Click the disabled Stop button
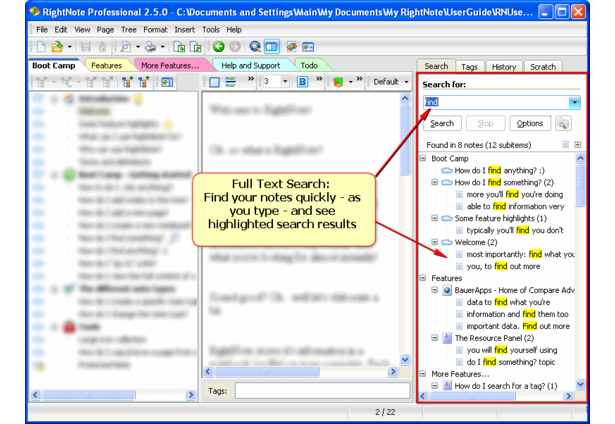 coord(485,124)
